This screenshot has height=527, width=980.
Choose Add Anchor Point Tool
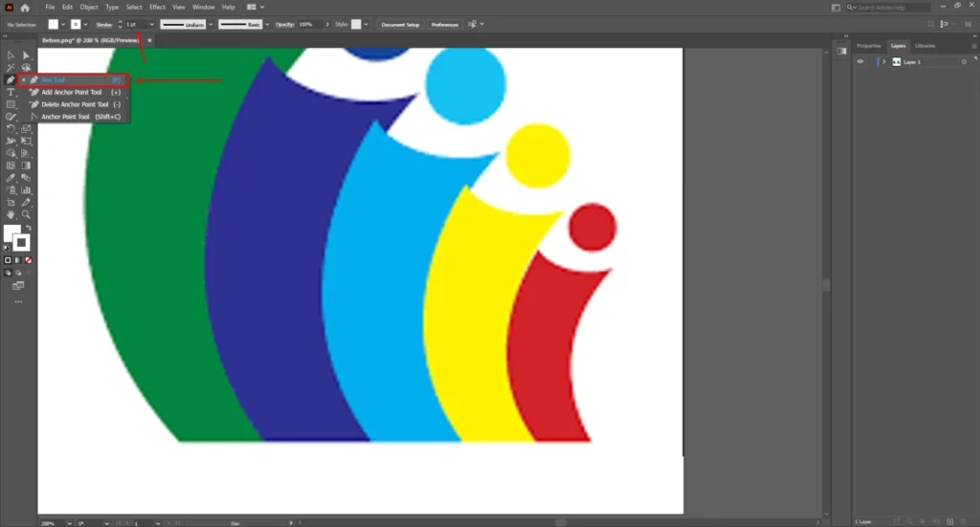[75, 93]
